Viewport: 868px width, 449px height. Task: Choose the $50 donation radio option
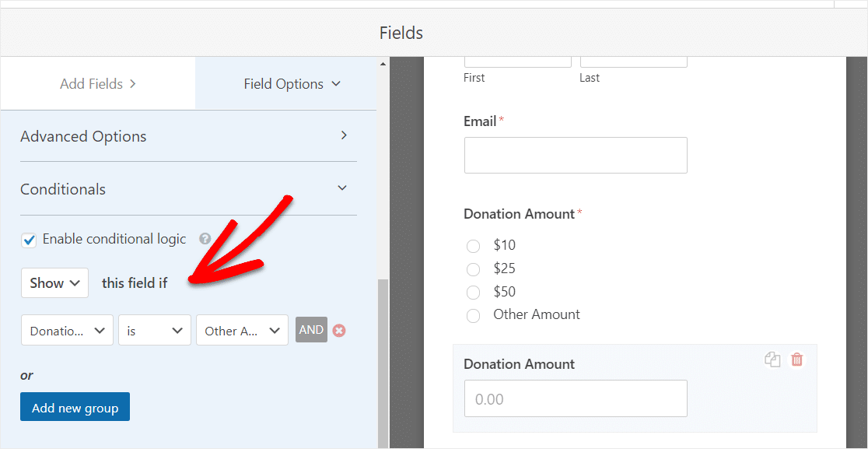[x=473, y=293]
